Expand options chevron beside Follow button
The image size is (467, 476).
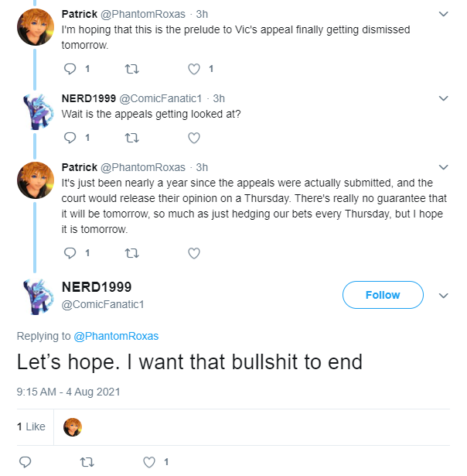(443, 296)
